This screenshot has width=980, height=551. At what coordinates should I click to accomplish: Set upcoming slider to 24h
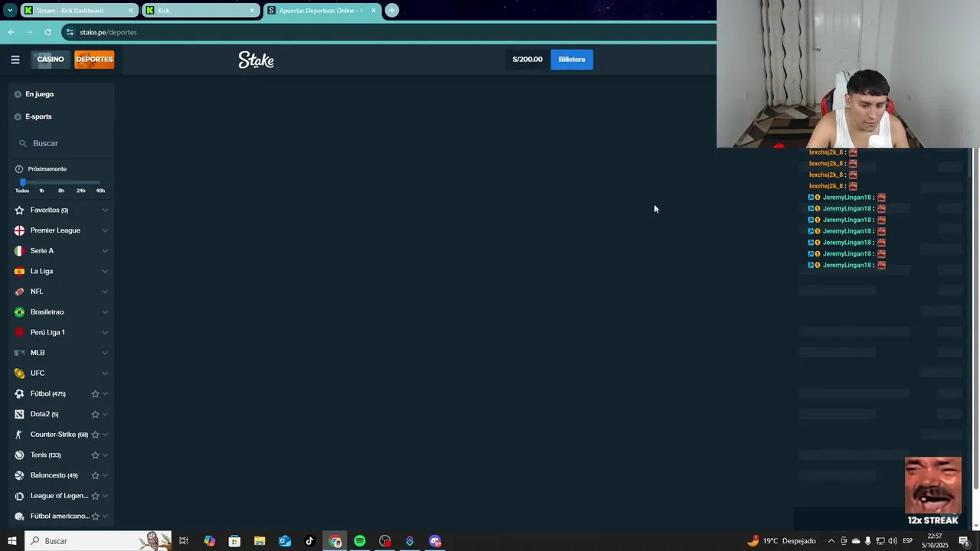[80, 191]
